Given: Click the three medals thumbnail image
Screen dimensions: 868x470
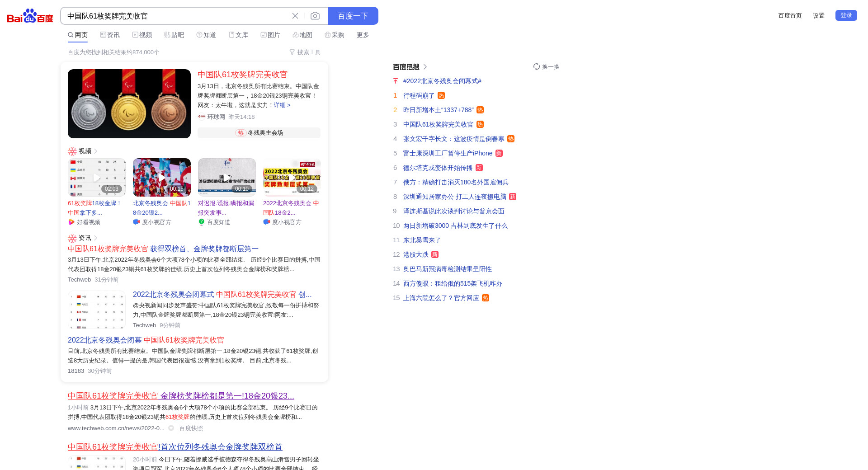Looking at the screenshot, I should 129,103.
